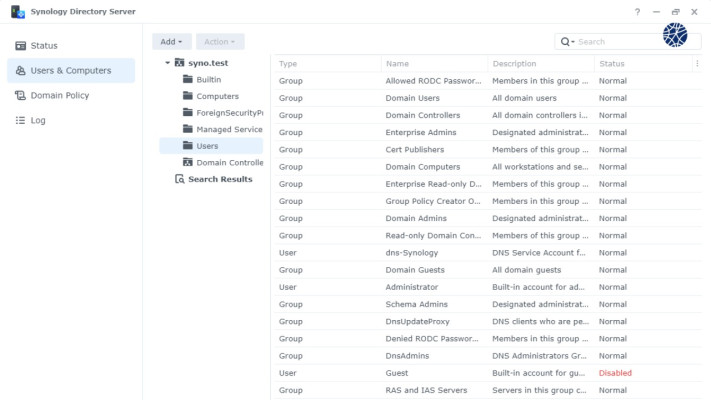Select the Guest user row
The image size is (711, 400).
coord(488,374)
